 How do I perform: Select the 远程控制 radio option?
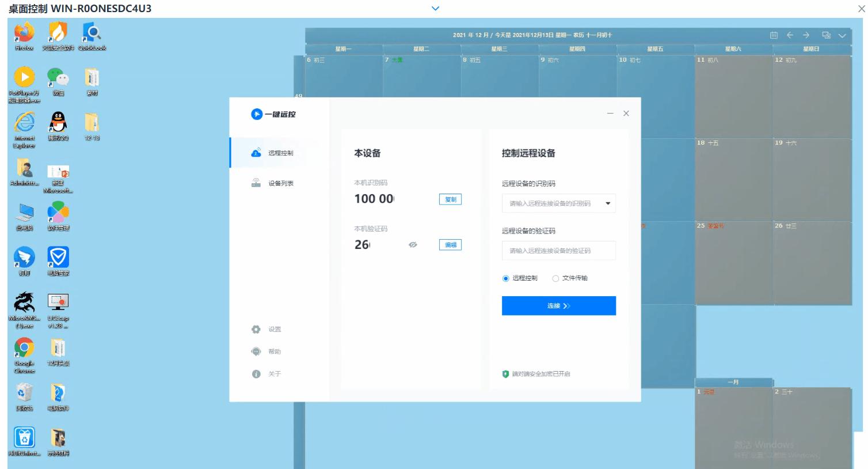520,278
